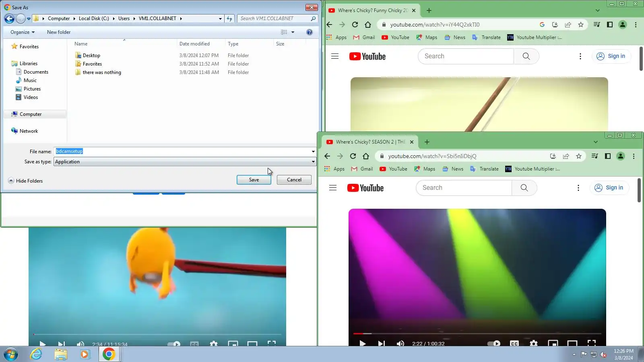Open Help in the Save As dialog
Screen dimensions: 644x362
[310, 32]
